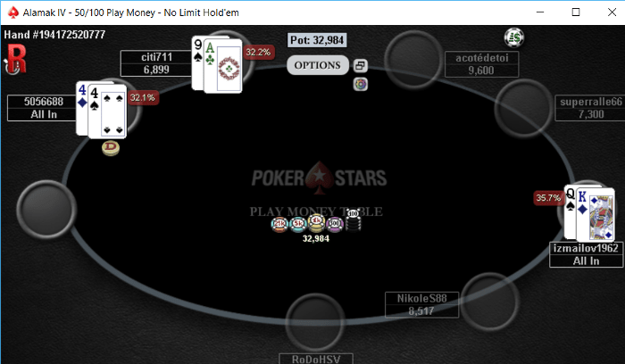Click citi711's Ace of clubs card
The width and height of the screenshot is (625, 364).
223,66
